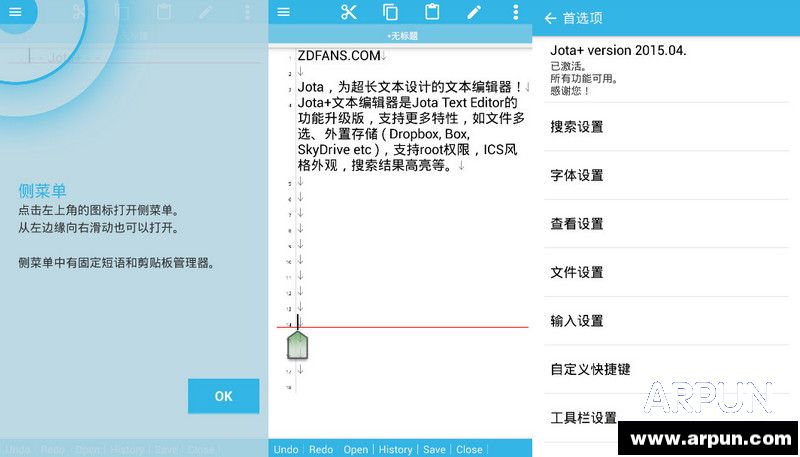Tap Undo in the bottom editor toolbar
The width and height of the screenshot is (800, 457).
(x=286, y=449)
